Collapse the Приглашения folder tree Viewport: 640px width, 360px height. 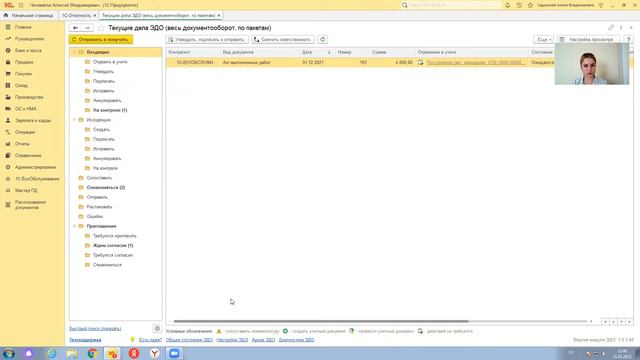coord(75,226)
